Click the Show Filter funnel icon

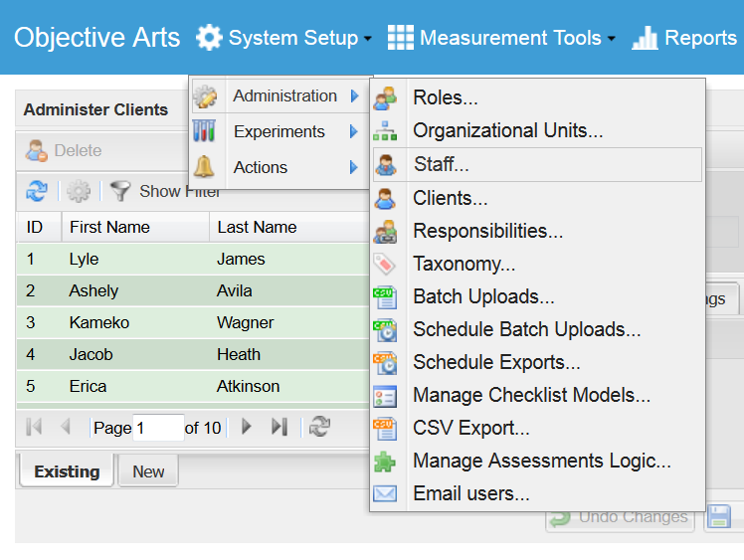pos(120,191)
